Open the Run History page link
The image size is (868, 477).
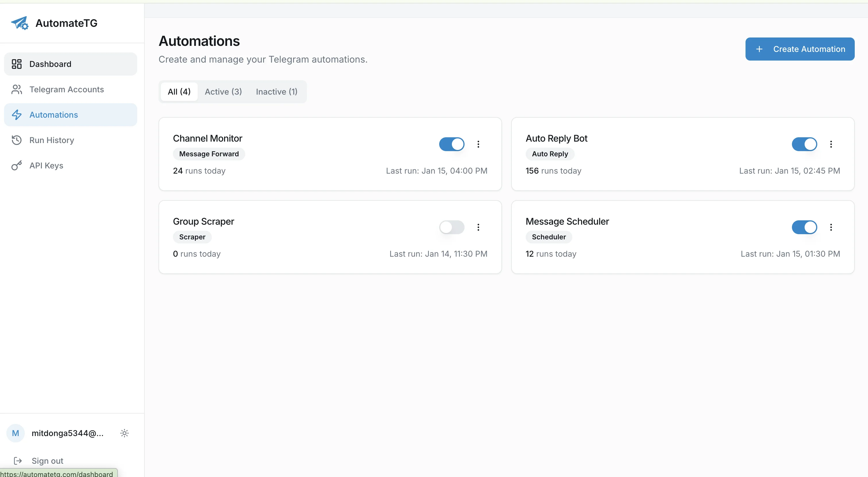coord(52,140)
